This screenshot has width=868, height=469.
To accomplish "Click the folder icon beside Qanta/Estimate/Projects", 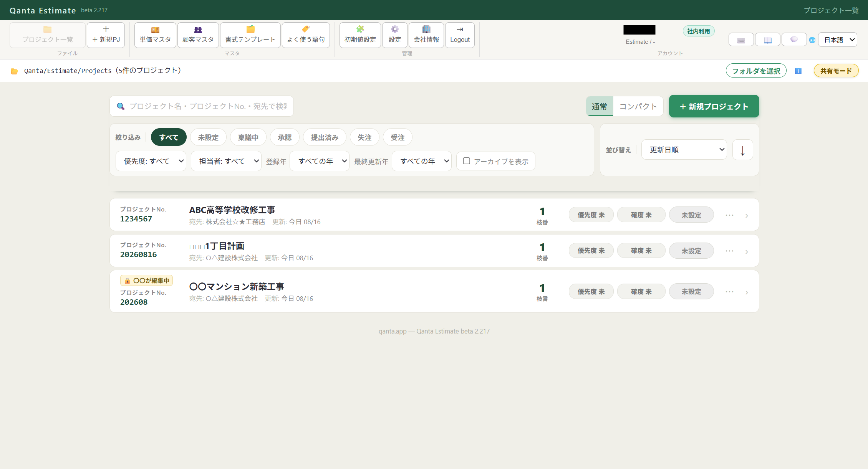I will tap(15, 71).
